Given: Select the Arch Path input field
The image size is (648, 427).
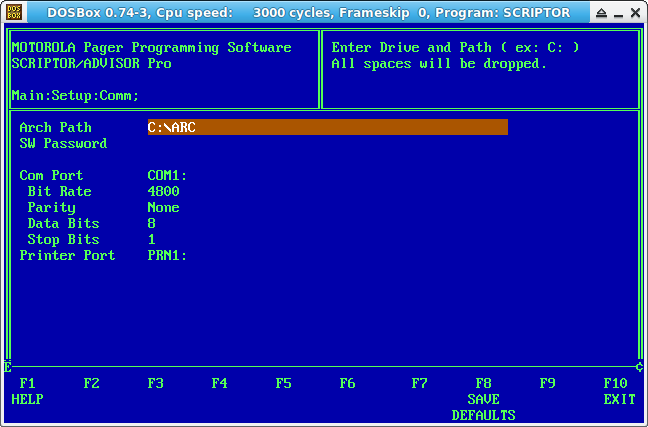Looking at the screenshot, I should pyautogui.click(x=328, y=127).
